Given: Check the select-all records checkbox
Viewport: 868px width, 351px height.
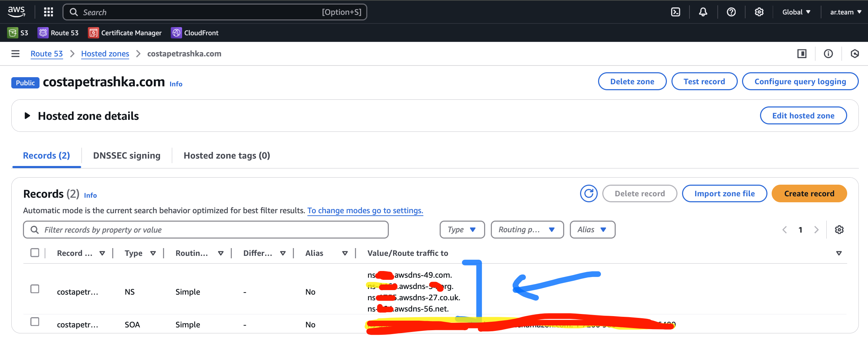Looking at the screenshot, I should pos(35,253).
